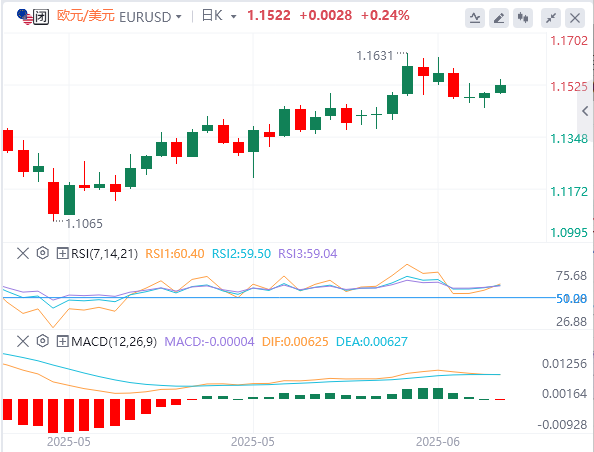
Task: Click the 1.1631 high price marker
Action: tap(375, 56)
